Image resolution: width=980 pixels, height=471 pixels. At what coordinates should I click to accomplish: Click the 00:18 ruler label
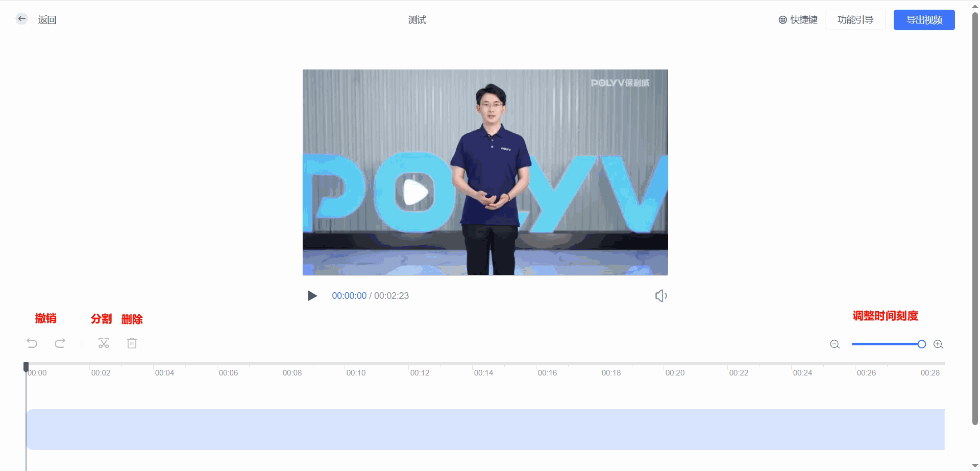[x=611, y=373]
